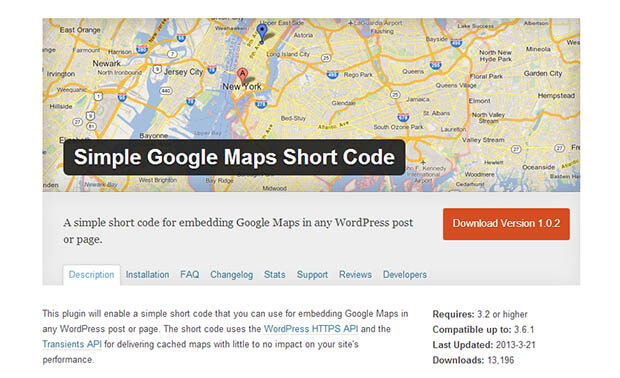
Task: Click the plugin tagline 'A simple short code…'
Action: click(238, 231)
